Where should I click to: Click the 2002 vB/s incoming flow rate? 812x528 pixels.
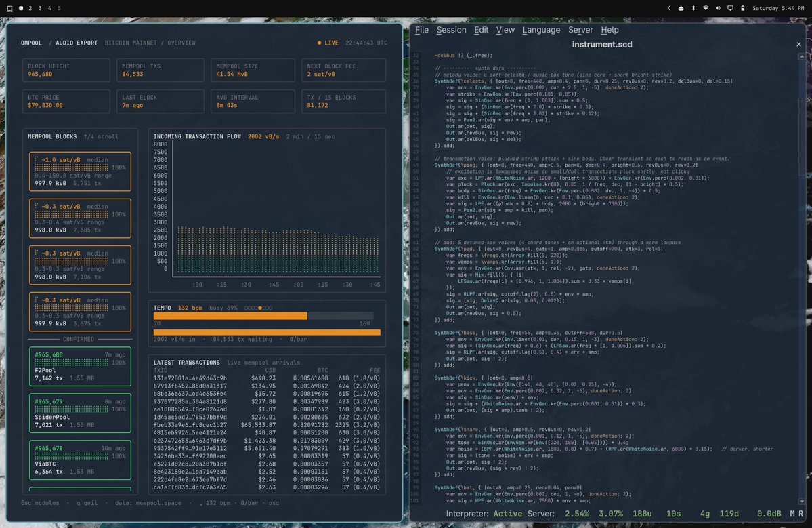point(263,136)
